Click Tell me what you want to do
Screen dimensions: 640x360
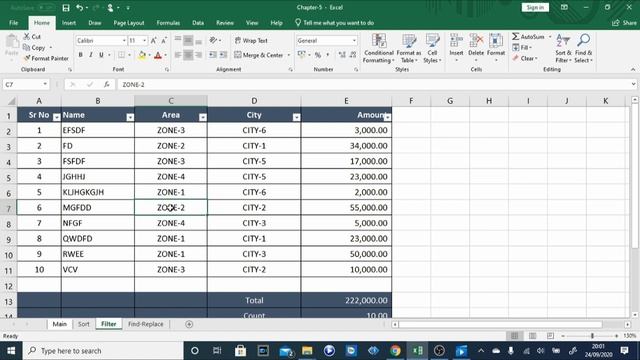[334, 23]
